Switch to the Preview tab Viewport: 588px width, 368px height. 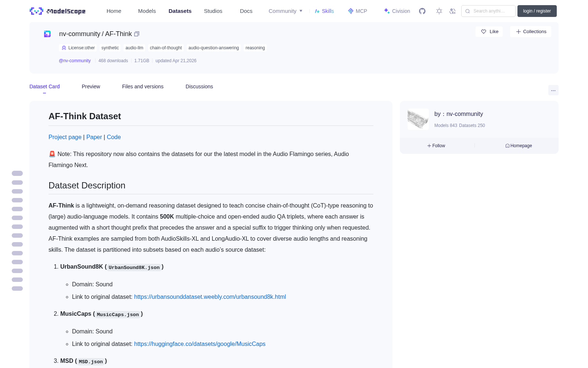pos(91,86)
